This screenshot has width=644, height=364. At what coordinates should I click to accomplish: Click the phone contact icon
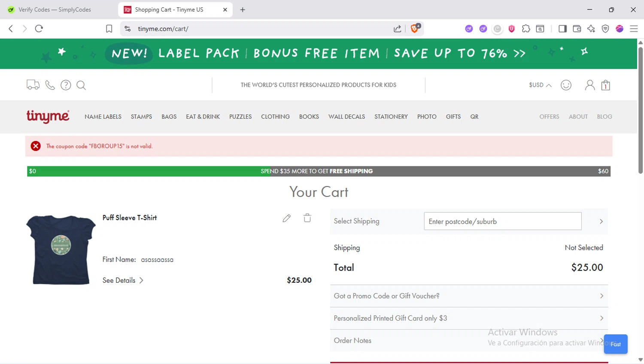click(50, 85)
